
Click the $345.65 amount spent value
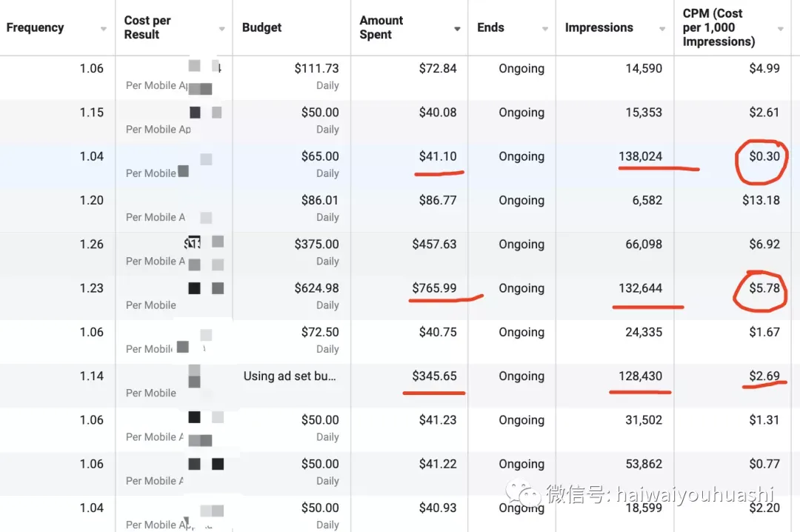(434, 376)
